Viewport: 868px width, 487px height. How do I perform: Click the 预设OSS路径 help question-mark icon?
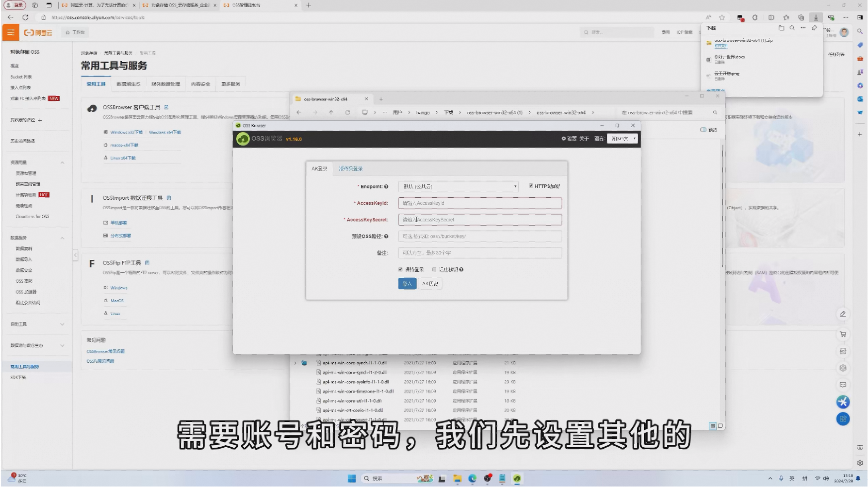click(x=386, y=237)
